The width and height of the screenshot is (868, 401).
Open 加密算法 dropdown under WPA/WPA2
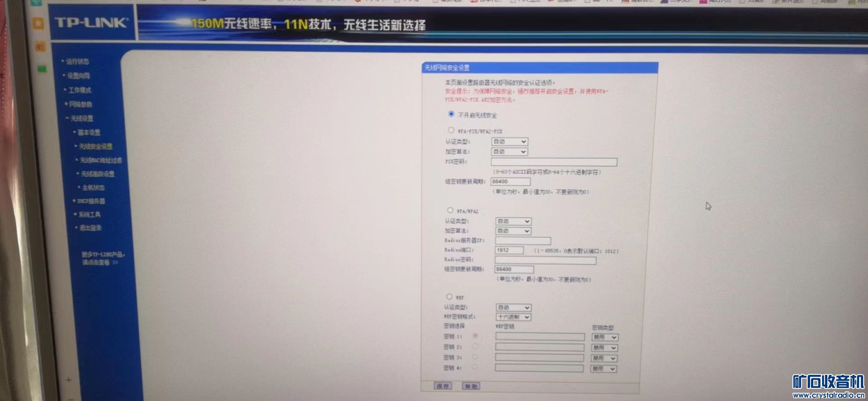tap(513, 231)
